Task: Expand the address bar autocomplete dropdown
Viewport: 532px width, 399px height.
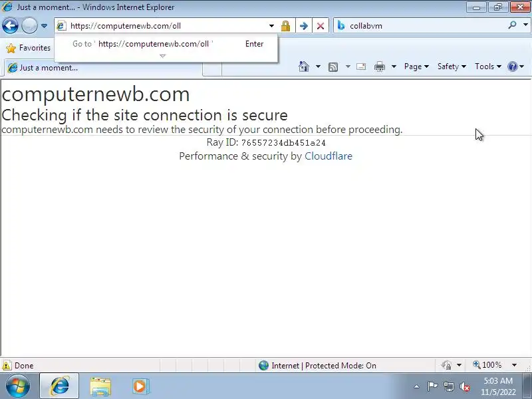Action: (271, 26)
